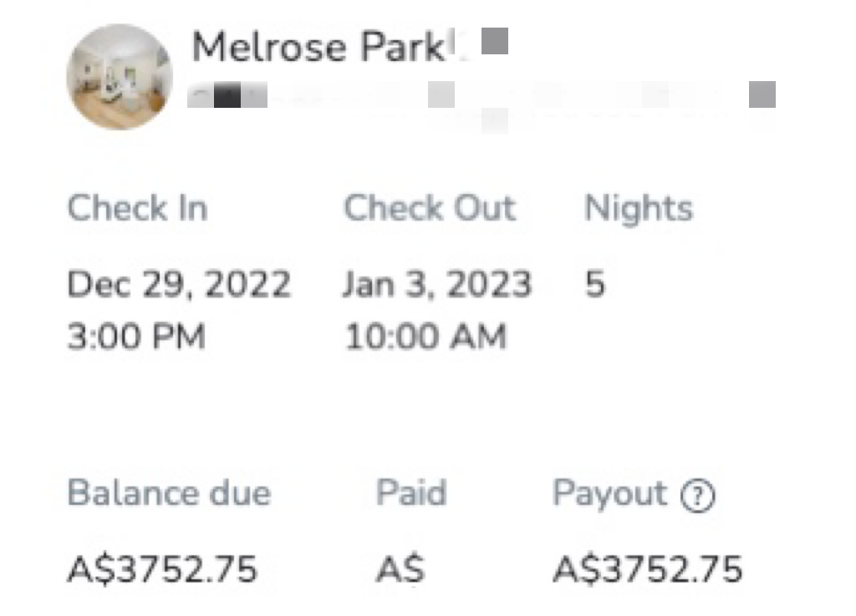Click the gray square ending the address line

pos(762,94)
